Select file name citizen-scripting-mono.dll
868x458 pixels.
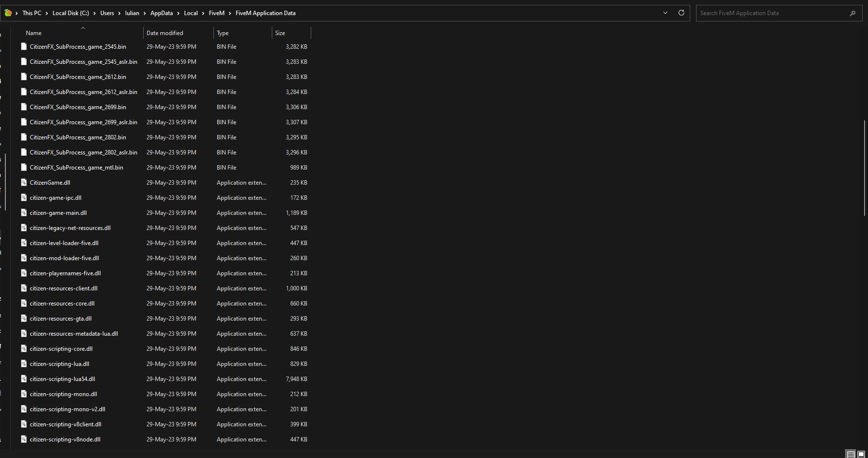63,394
